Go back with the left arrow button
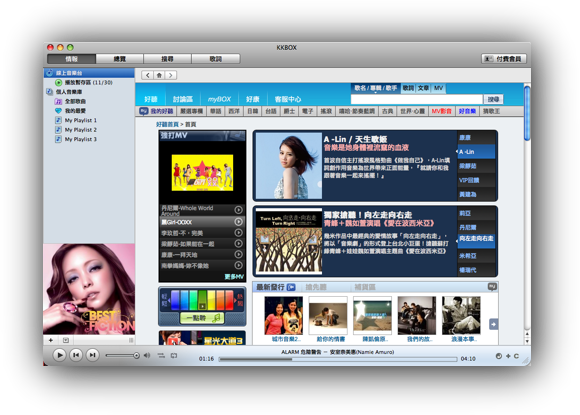This screenshot has width=580, height=415. coord(148,75)
